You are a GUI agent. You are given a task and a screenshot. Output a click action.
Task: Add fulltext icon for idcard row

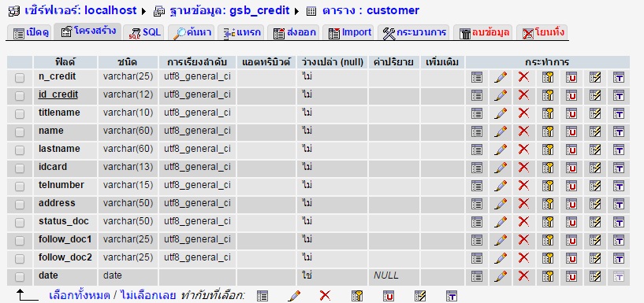619,168
